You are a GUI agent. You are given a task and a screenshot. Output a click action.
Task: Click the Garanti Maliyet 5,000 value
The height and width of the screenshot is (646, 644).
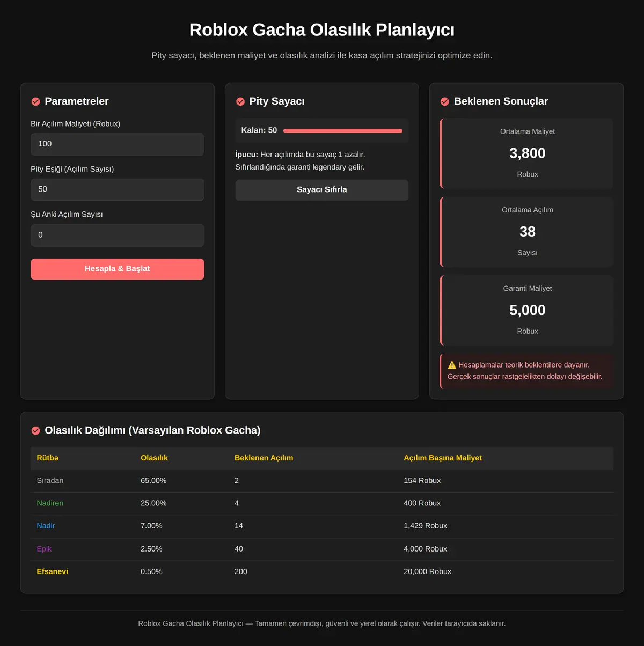coord(528,310)
